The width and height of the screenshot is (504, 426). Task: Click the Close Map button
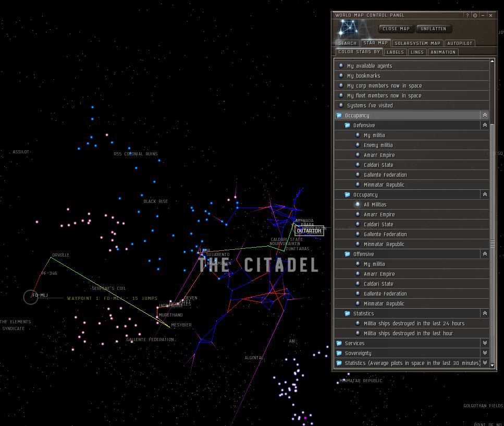click(396, 29)
